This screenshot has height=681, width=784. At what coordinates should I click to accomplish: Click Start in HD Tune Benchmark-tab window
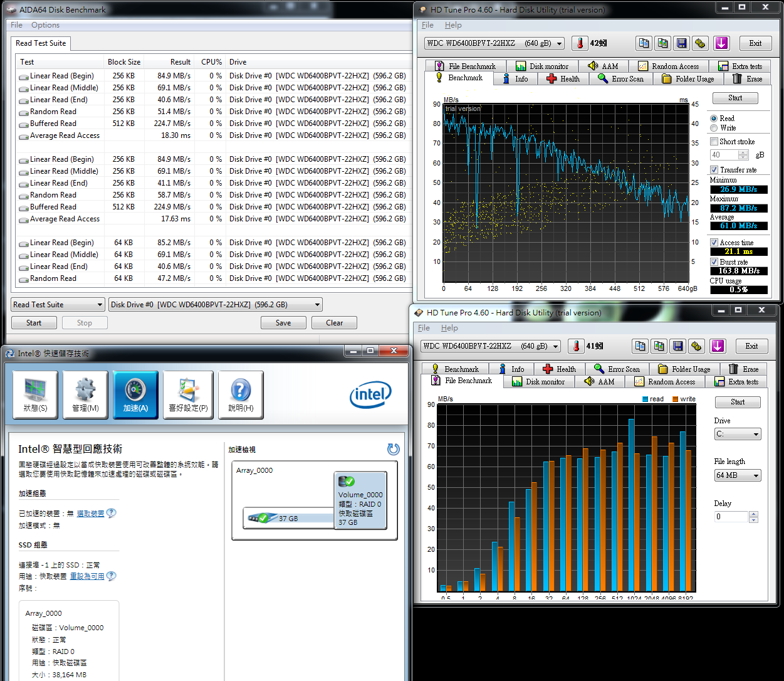tap(735, 98)
